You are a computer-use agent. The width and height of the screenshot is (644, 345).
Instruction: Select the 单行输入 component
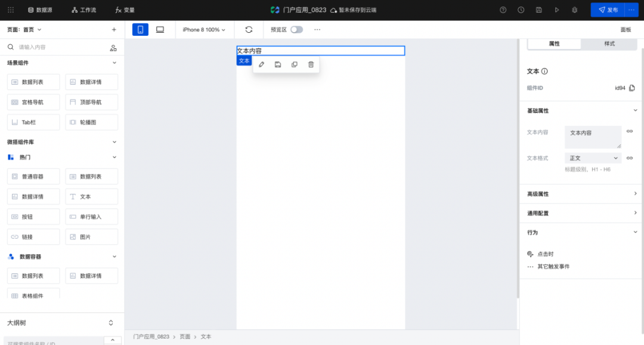tap(92, 217)
